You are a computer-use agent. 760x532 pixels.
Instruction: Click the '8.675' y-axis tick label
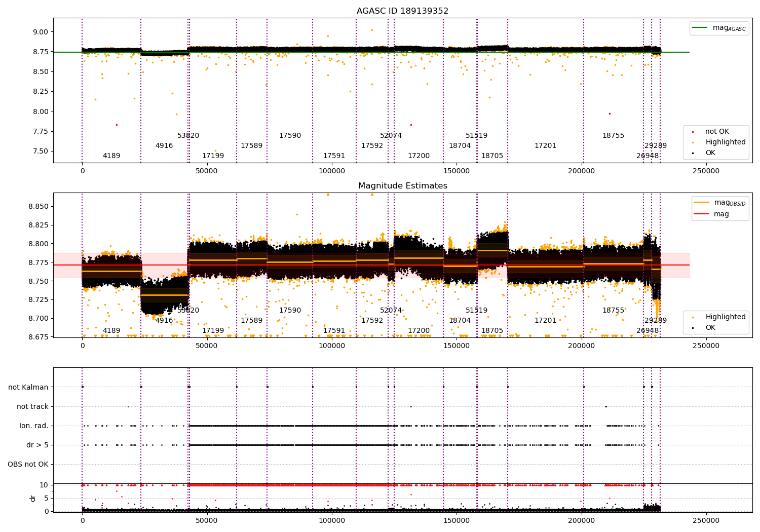pyautogui.click(x=39, y=337)
